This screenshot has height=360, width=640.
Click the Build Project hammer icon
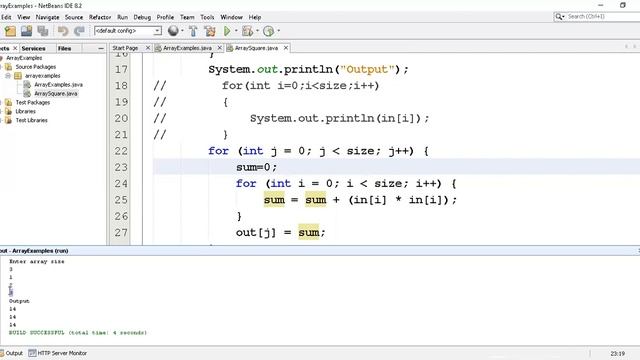pyautogui.click(x=193, y=31)
